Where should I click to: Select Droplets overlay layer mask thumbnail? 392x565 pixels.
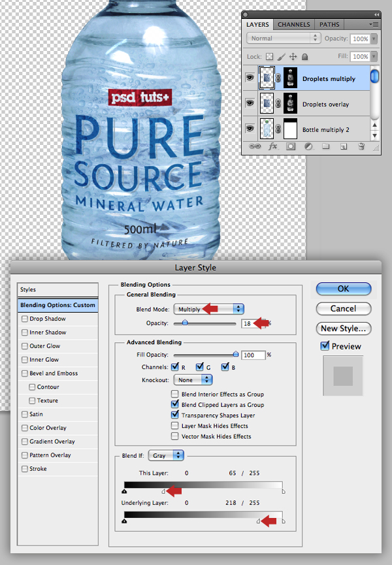point(290,103)
